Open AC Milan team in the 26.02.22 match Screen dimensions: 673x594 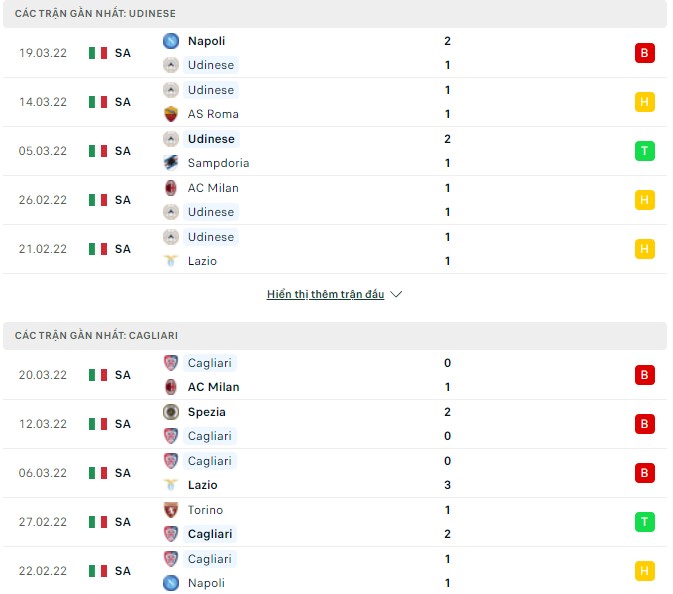click(x=213, y=188)
